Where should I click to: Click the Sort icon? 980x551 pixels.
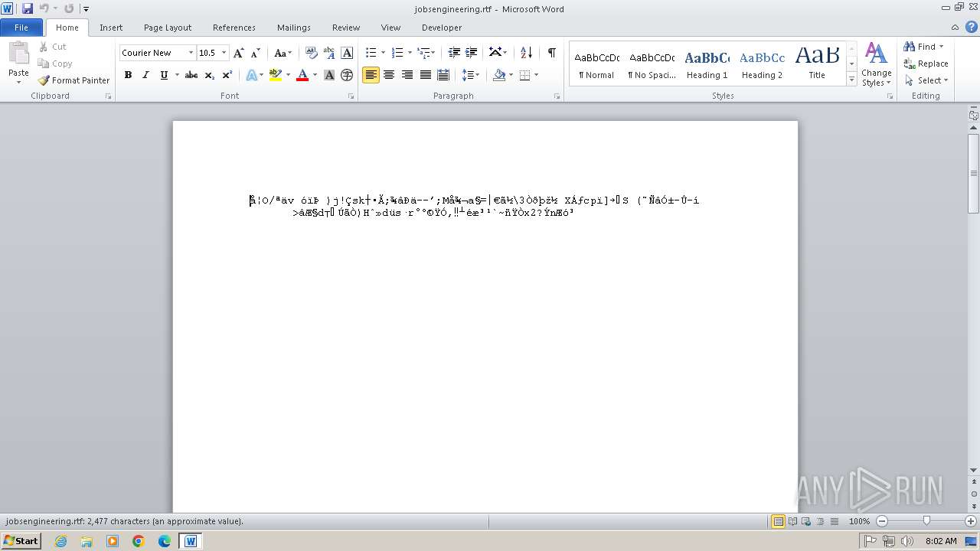point(526,53)
